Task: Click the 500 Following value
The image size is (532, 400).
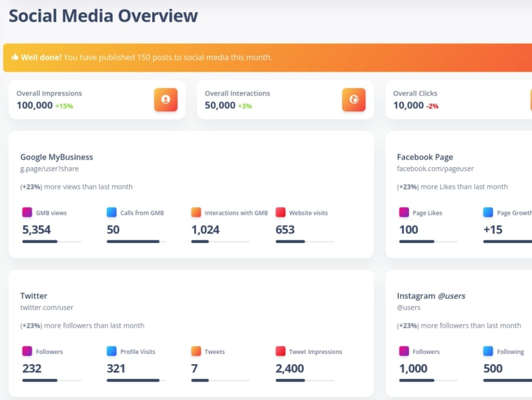Action: click(x=493, y=369)
